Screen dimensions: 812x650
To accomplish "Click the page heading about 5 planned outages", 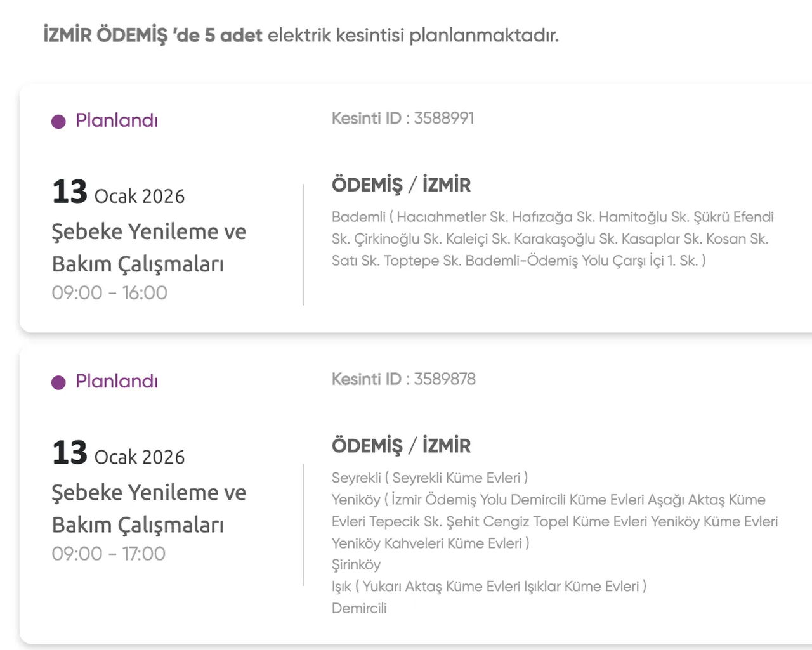I will 301,35.
